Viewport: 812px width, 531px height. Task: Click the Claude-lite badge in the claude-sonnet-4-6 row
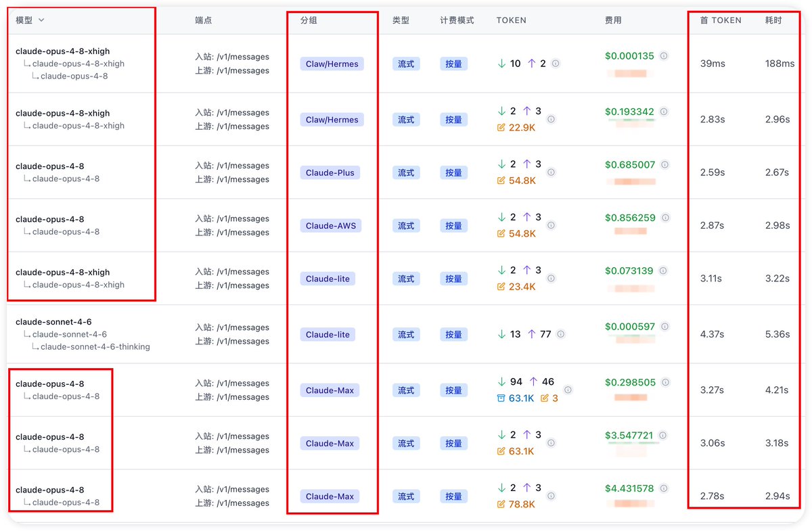tap(328, 334)
